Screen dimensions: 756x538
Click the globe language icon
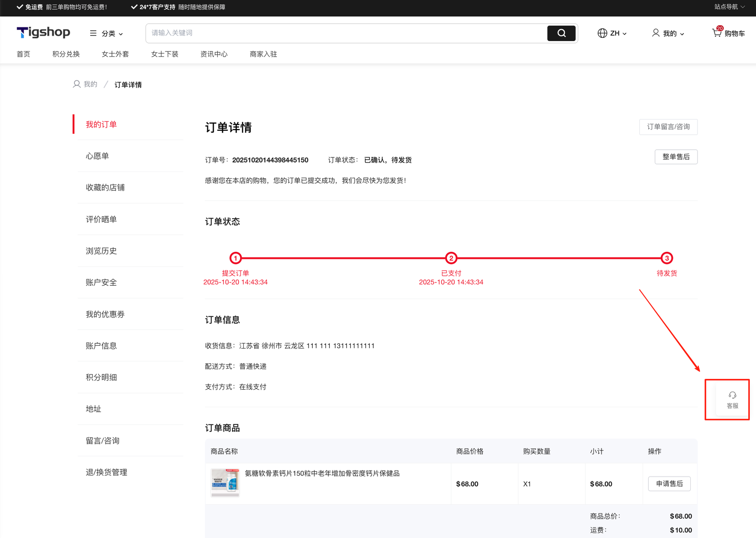point(602,33)
